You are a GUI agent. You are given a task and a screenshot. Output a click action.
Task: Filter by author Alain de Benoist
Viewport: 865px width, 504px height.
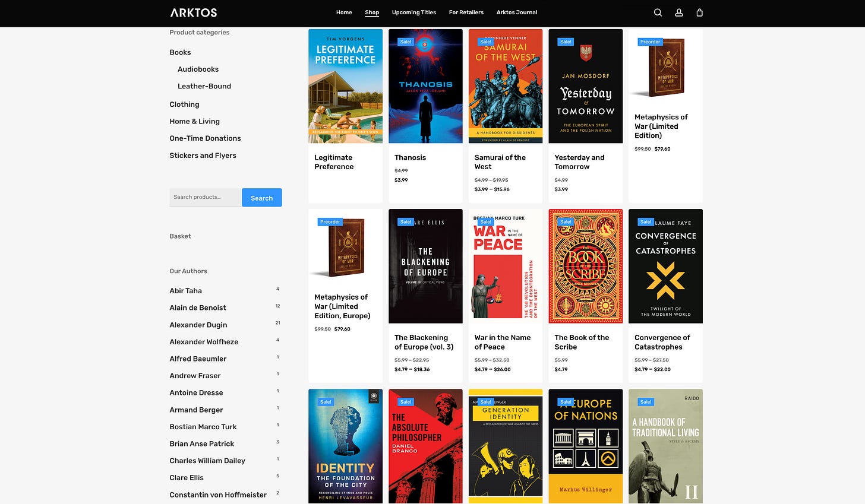[x=198, y=308]
